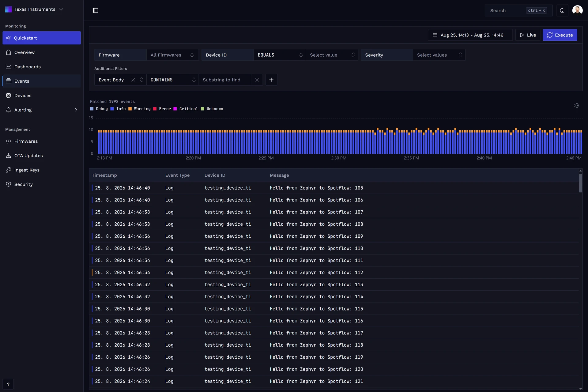Screen dimensions: 588x392
Task: Open Firmwares in the Management section
Action: point(42,141)
